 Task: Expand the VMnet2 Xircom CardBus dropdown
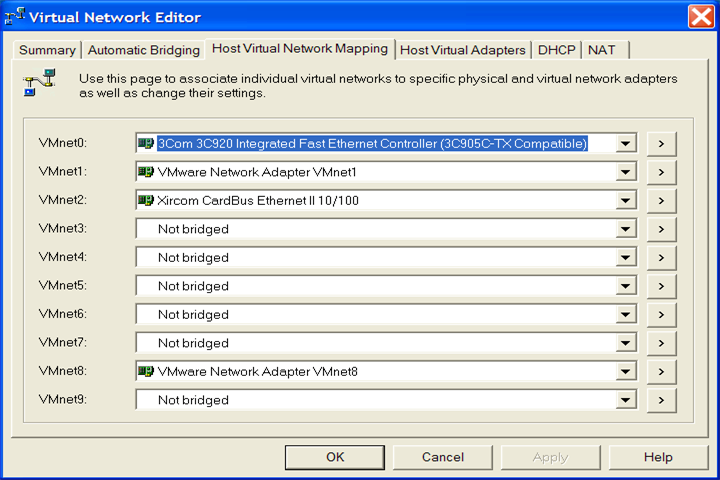pyautogui.click(x=626, y=201)
